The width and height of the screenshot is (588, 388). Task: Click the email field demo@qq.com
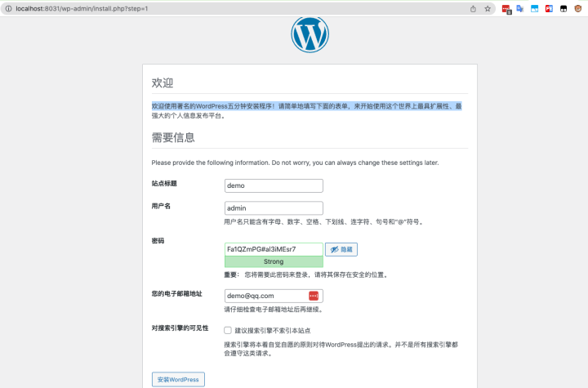[x=274, y=296]
